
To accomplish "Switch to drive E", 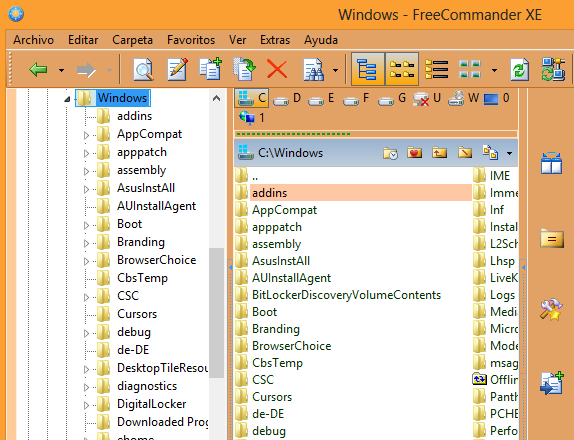I will click(x=321, y=98).
